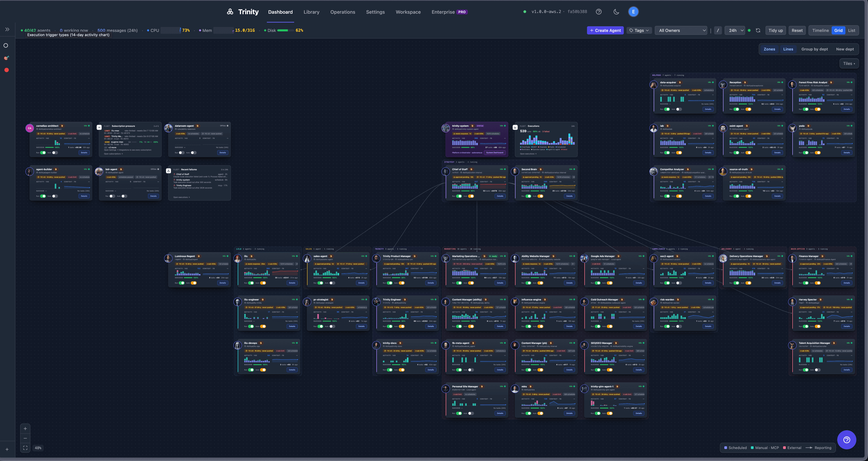Open the floating help chat bubble

point(846,440)
